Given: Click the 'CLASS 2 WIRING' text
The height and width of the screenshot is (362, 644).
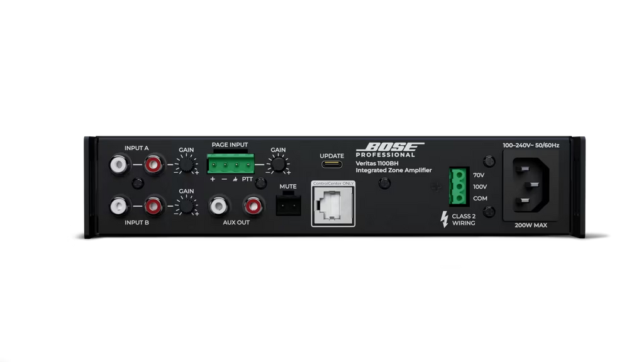Looking at the screenshot, I should coord(464,219).
